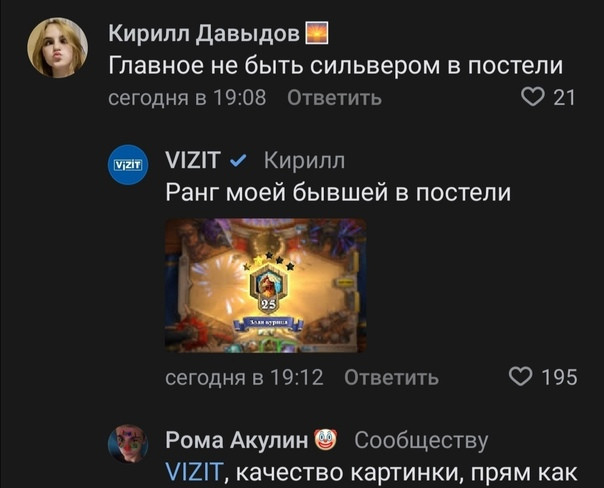The width and height of the screenshot is (604, 488).
Task: Open Рома Акулин's profile name link
Action: [237, 440]
